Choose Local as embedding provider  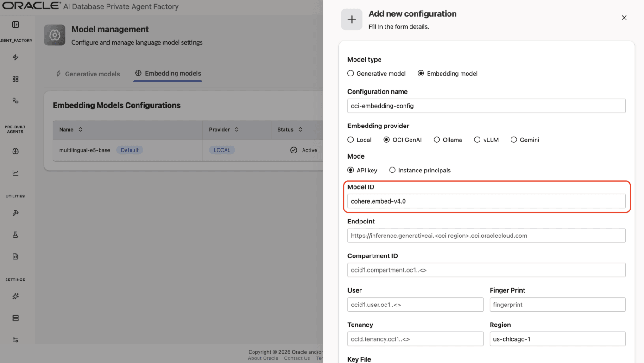pyautogui.click(x=351, y=140)
